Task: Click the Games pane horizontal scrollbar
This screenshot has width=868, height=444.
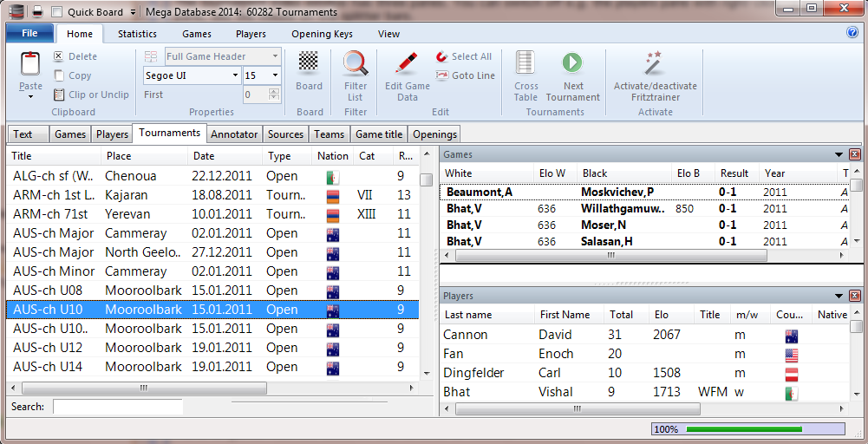Action: pos(611,256)
